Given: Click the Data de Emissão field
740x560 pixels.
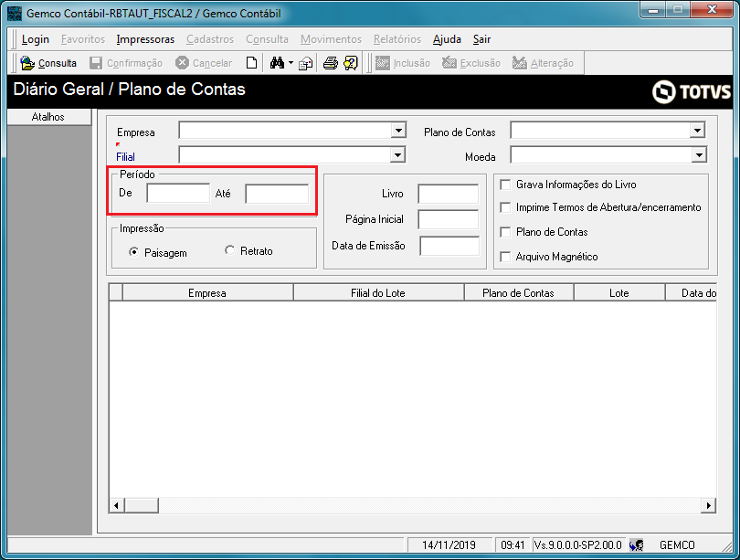Looking at the screenshot, I should point(449,246).
